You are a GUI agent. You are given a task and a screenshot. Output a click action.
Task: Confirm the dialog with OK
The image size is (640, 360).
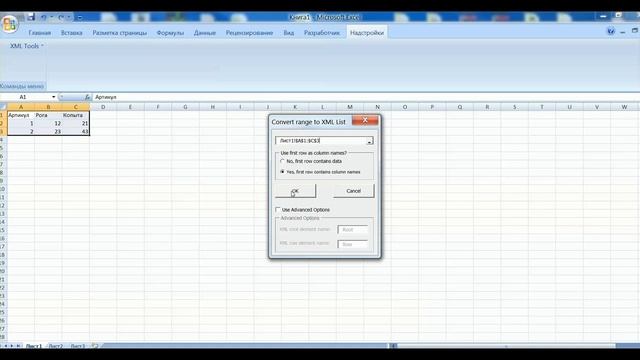click(296, 191)
